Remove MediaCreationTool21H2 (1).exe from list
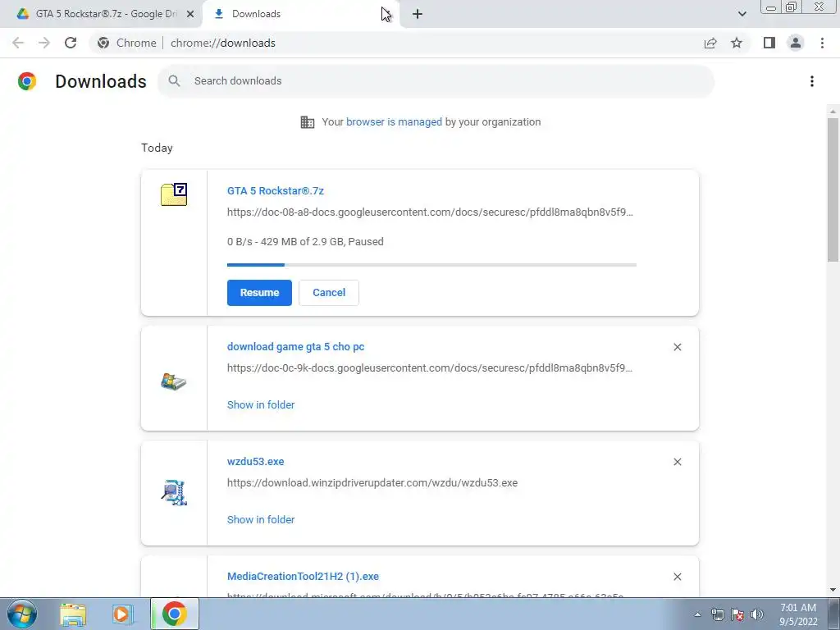 [678, 577]
